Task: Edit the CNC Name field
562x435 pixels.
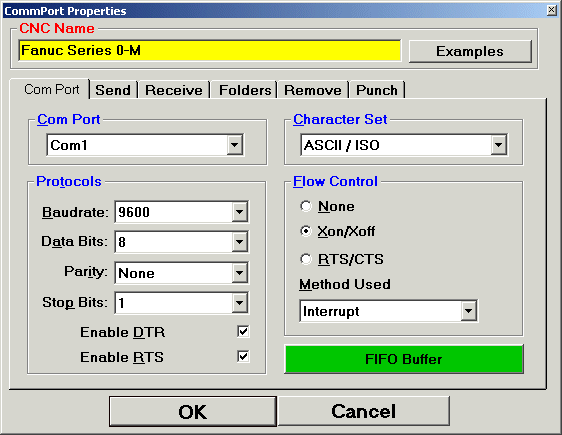Action: click(x=209, y=51)
